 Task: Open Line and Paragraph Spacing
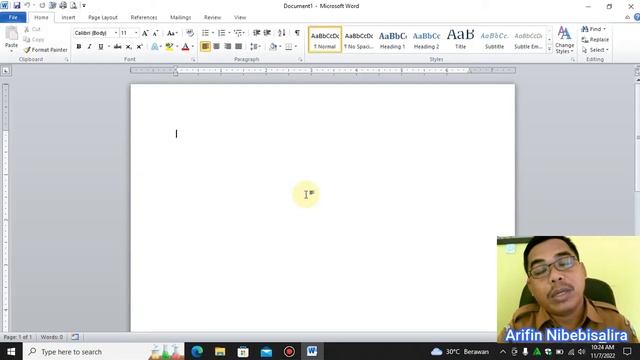tap(254, 47)
